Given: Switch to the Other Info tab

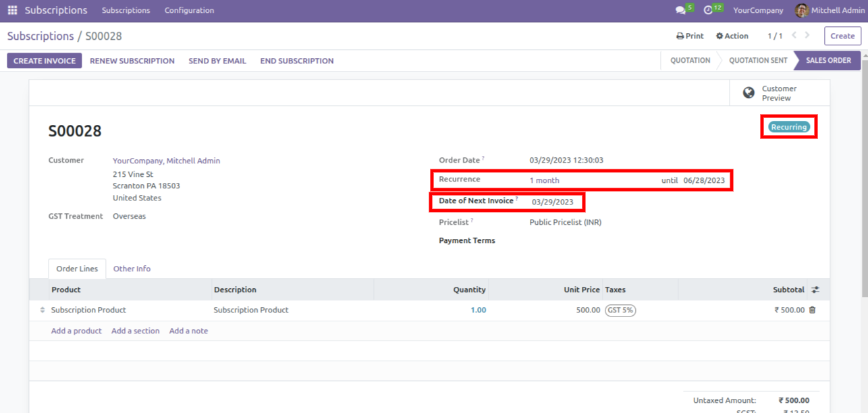Looking at the screenshot, I should pyautogui.click(x=132, y=269).
